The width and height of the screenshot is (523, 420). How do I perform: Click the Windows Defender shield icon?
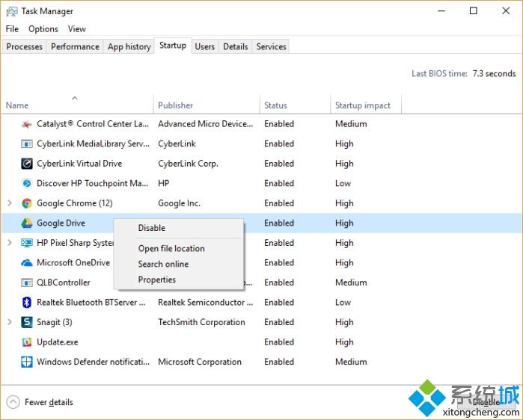coord(27,362)
